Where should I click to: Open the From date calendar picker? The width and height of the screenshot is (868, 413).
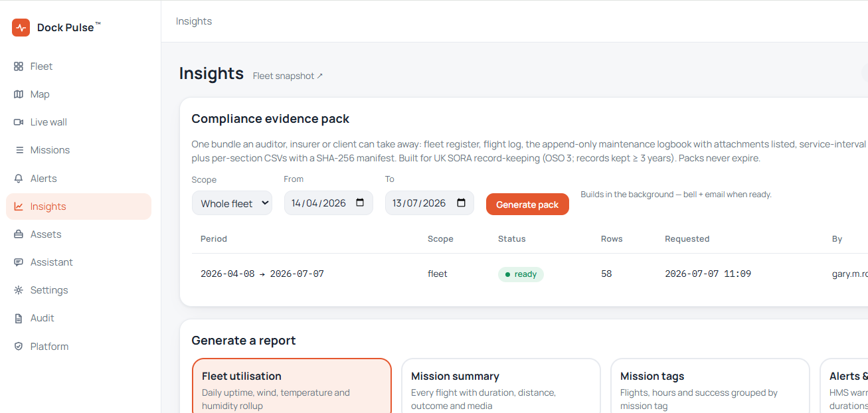coord(360,203)
